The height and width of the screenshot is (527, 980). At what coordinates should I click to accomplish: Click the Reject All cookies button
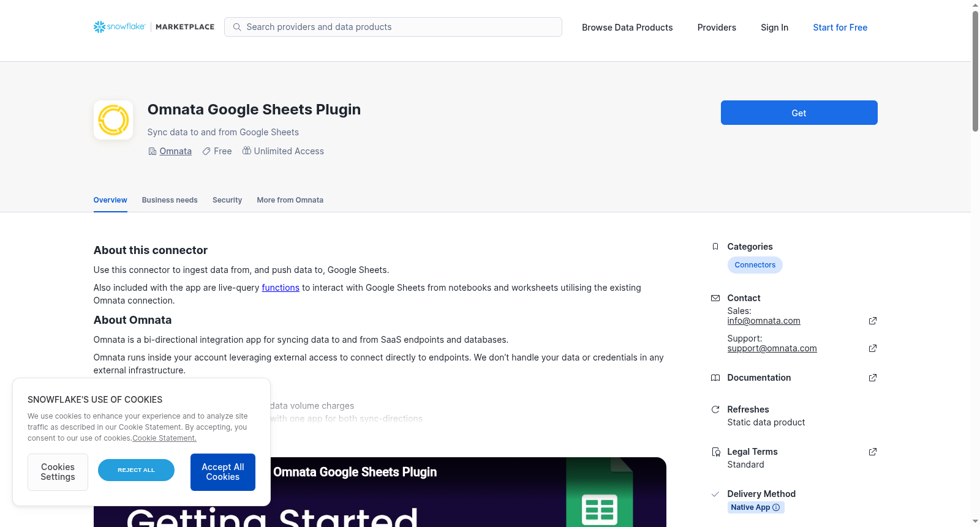pos(136,470)
